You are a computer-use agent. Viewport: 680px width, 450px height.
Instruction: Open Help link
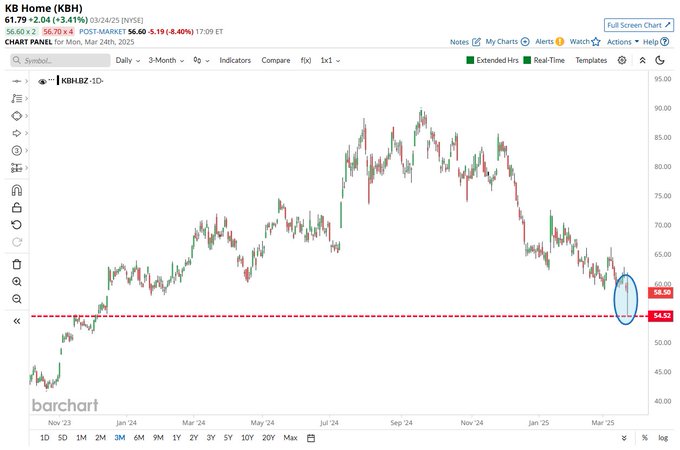[656, 42]
